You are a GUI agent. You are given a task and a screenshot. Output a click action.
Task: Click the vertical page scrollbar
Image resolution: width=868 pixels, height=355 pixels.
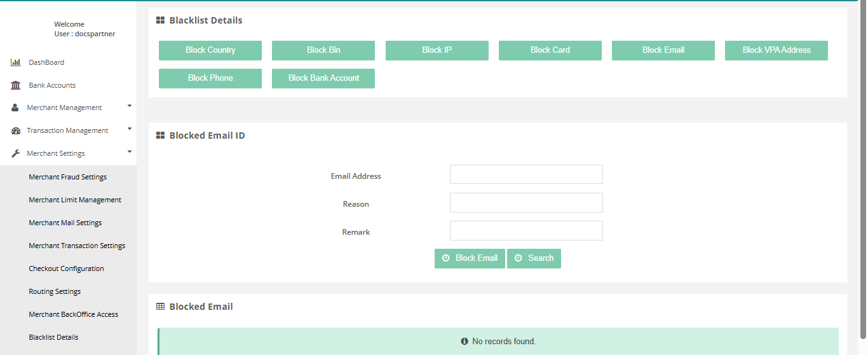point(862,172)
